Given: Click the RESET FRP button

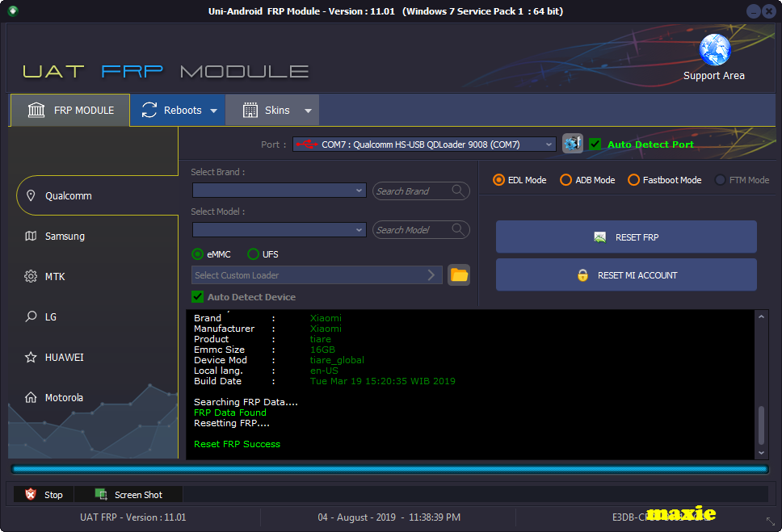Looking at the screenshot, I should 626,237.
